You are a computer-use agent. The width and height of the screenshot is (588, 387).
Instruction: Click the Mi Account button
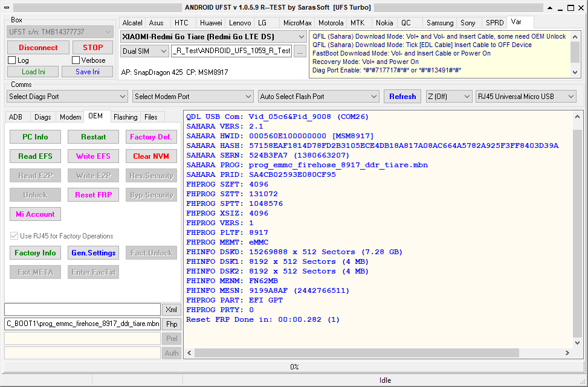[35, 214]
